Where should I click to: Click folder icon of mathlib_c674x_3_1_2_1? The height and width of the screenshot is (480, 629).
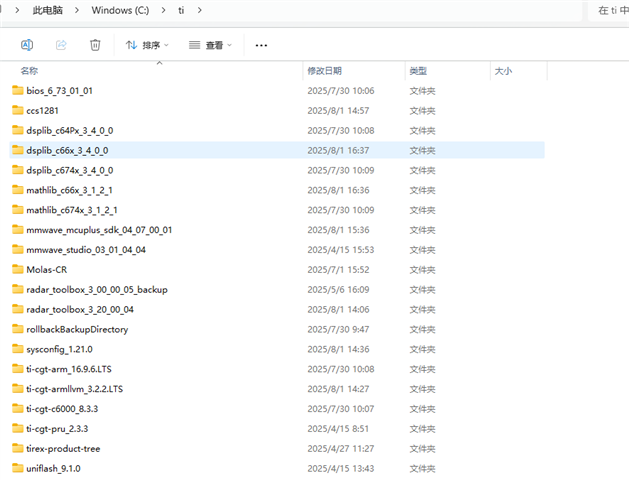pyautogui.click(x=18, y=210)
